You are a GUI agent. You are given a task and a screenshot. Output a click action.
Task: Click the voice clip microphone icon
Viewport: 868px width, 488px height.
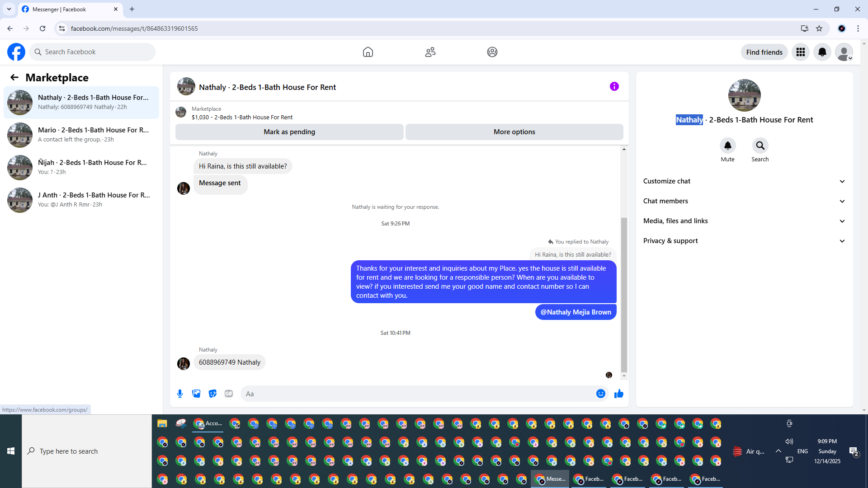click(180, 394)
